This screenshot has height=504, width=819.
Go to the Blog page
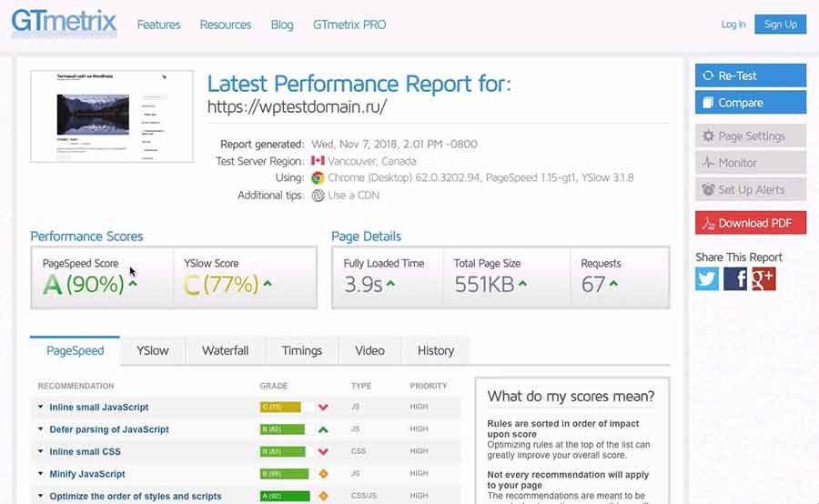[282, 25]
